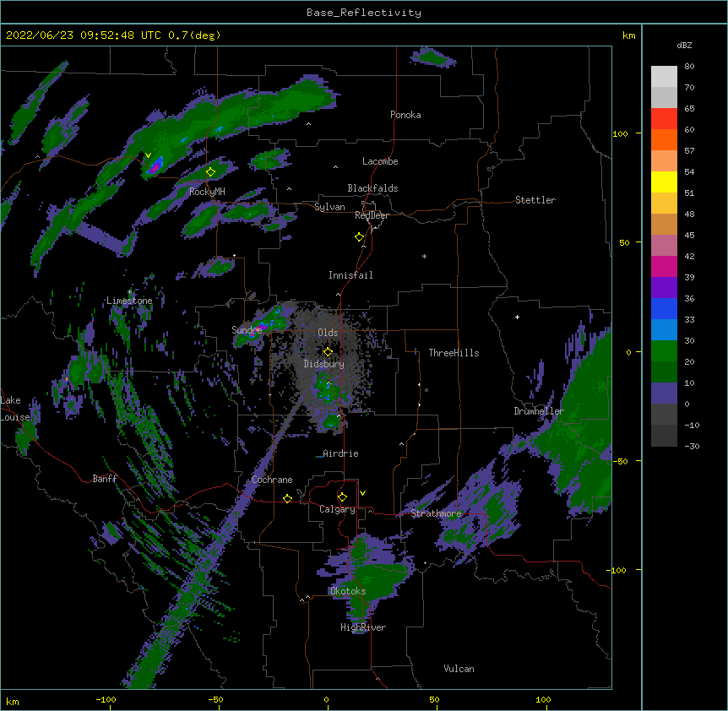Click the Airdrie city label
Viewport: 728px width, 711px height.
340,453
